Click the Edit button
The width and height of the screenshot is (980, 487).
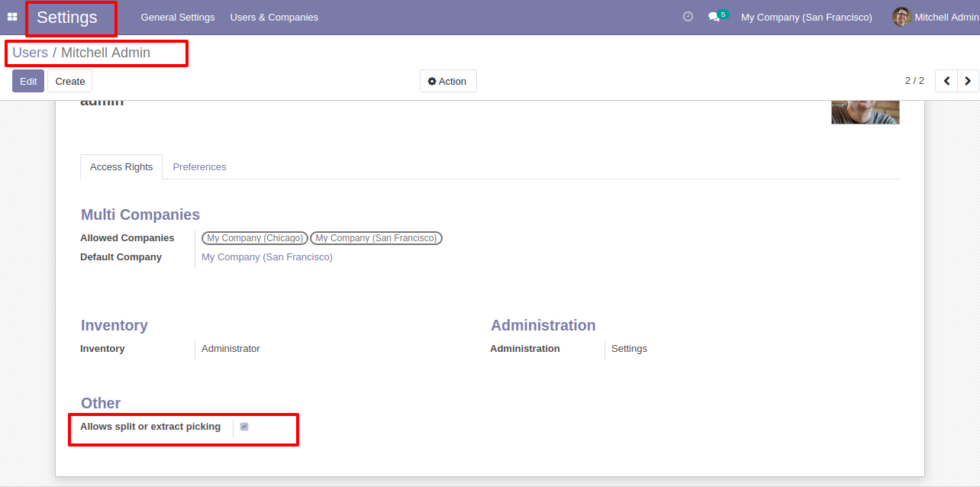coord(28,81)
